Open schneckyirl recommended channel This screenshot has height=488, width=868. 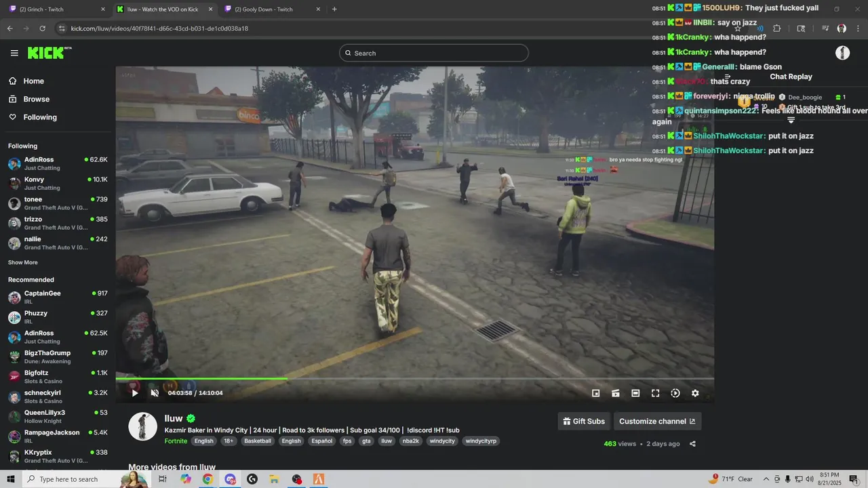click(x=58, y=396)
